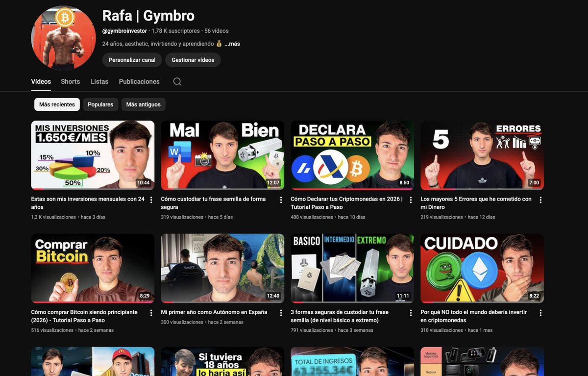Click the 'Gestionar vídeos' button

click(x=193, y=60)
